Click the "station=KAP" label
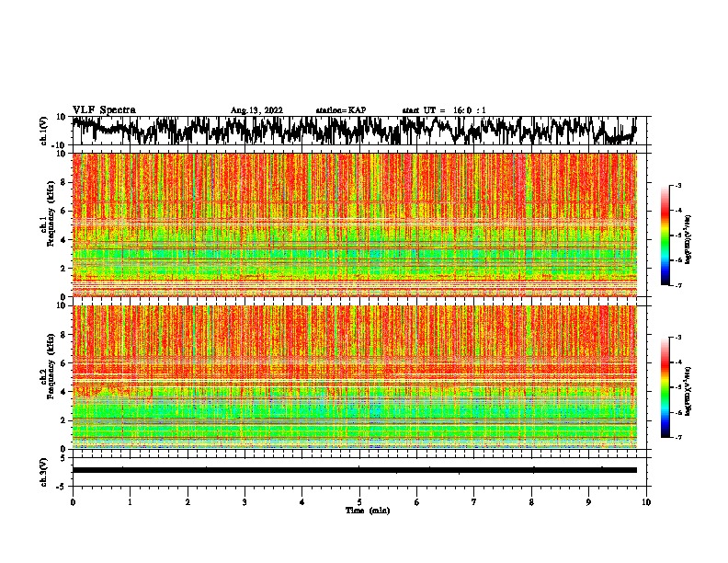This screenshot has width=728, height=563. pyautogui.click(x=341, y=110)
